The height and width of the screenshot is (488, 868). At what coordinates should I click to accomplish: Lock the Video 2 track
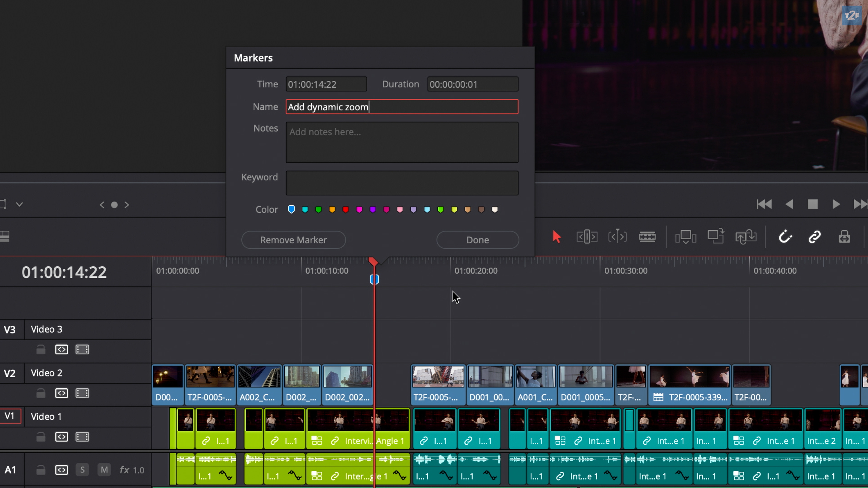click(x=41, y=393)
